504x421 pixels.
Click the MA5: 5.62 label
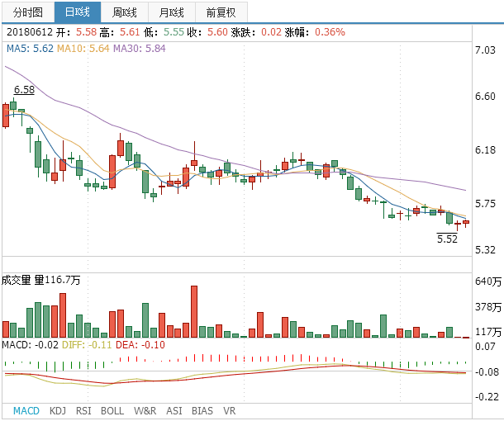pos(30,49)
